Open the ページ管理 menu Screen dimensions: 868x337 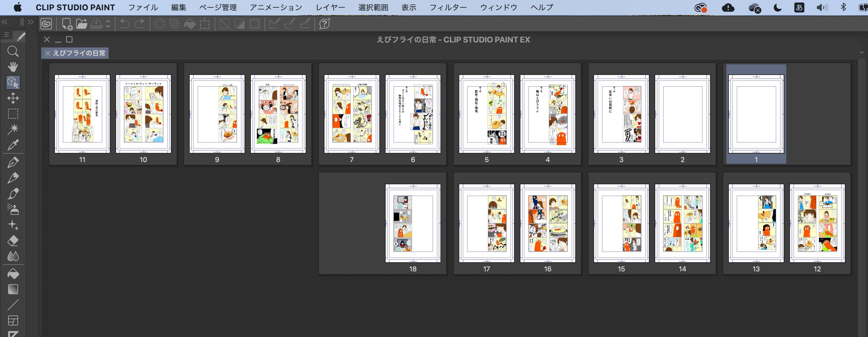pos(218,7)
